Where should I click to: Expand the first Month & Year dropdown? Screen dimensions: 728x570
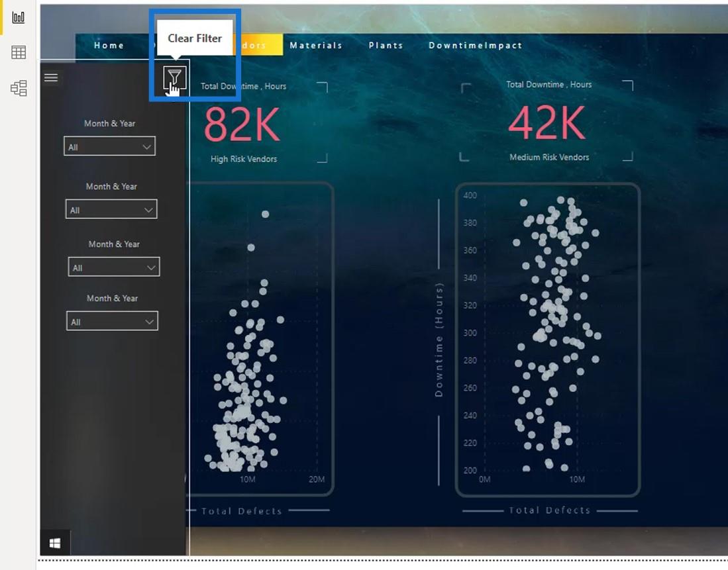[x=109, y=146]
